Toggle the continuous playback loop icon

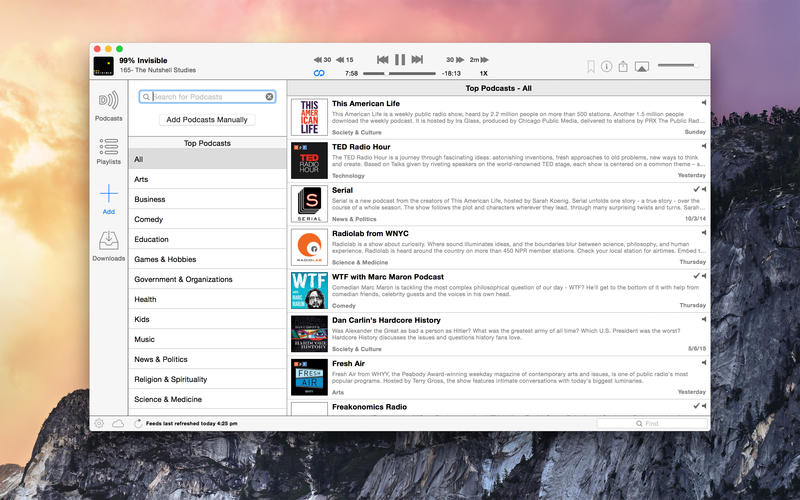[319, 73]
